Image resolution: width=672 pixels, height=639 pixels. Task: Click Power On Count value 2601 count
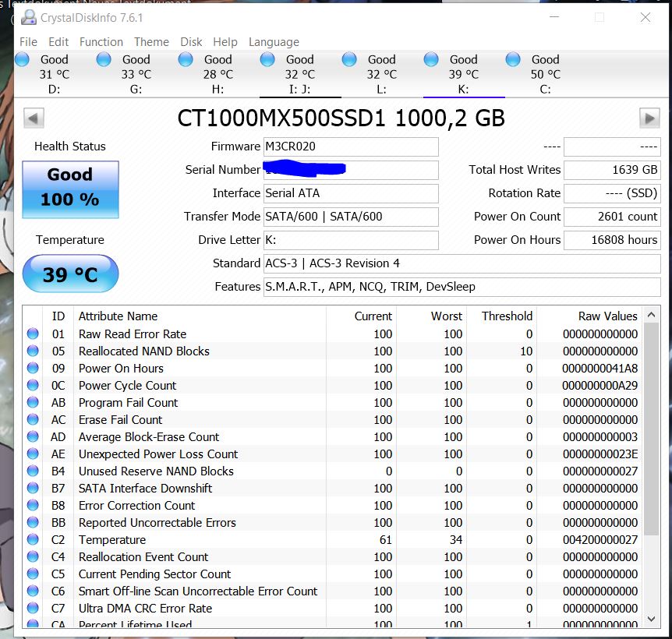point(612,217)
